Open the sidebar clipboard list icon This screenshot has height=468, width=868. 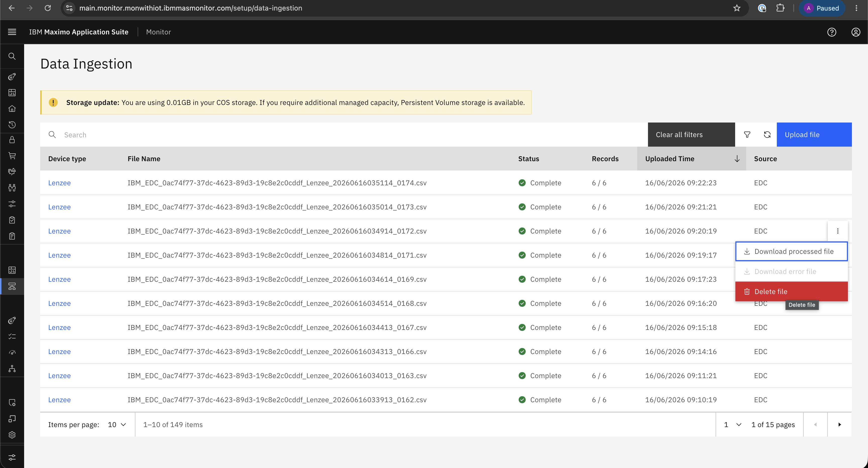click(12, 236)
